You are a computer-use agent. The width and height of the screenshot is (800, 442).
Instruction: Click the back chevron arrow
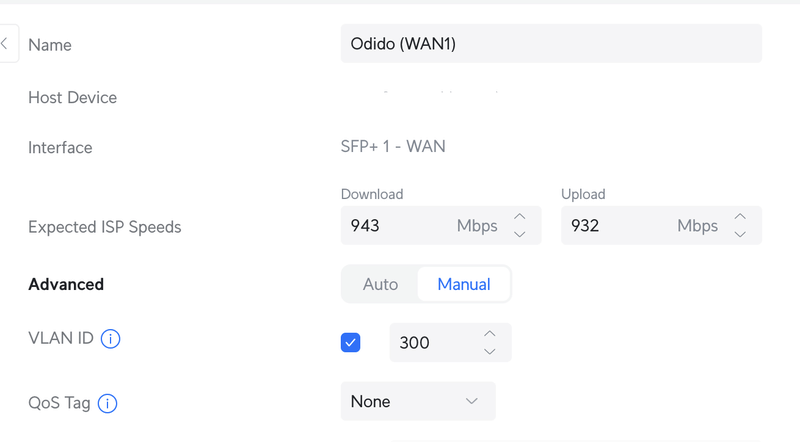click(x=5, y=44)
